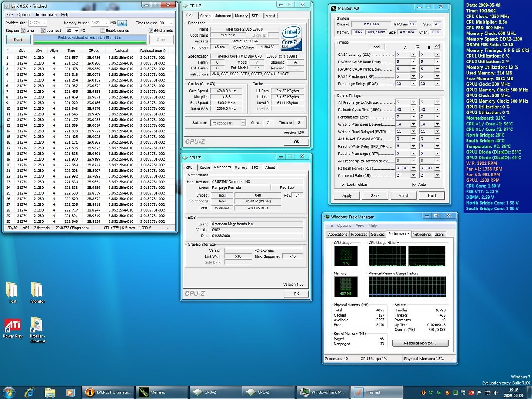Click the ATI tray icon
Screen dimensions: 532x399
click(471, 393)
